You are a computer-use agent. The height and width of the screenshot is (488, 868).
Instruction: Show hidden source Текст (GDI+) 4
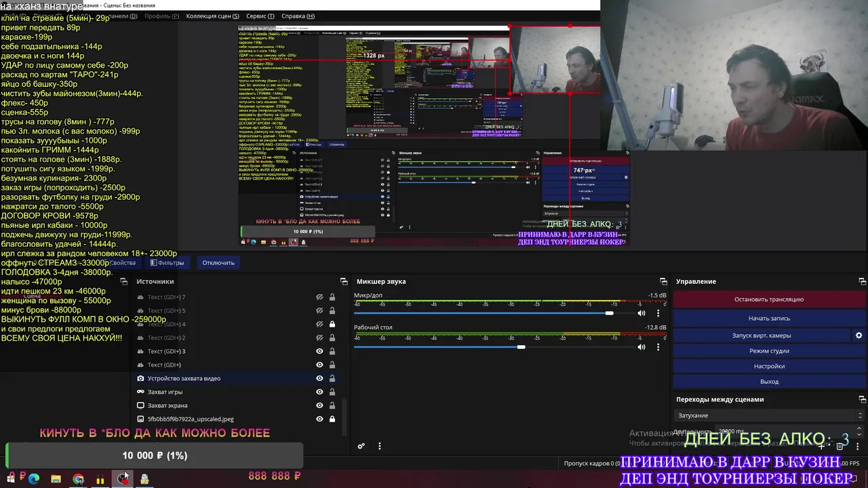[x=319, y=324]
